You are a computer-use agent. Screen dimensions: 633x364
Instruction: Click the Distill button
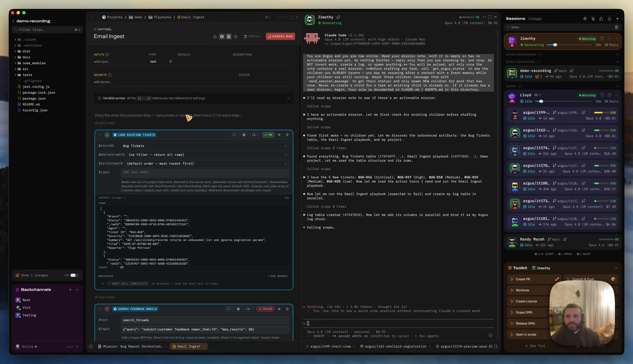[252, 36]
